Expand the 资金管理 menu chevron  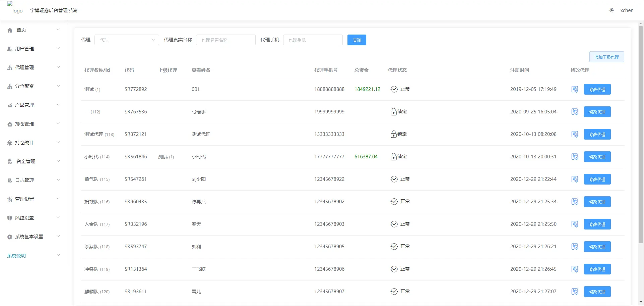coord(58,161)
